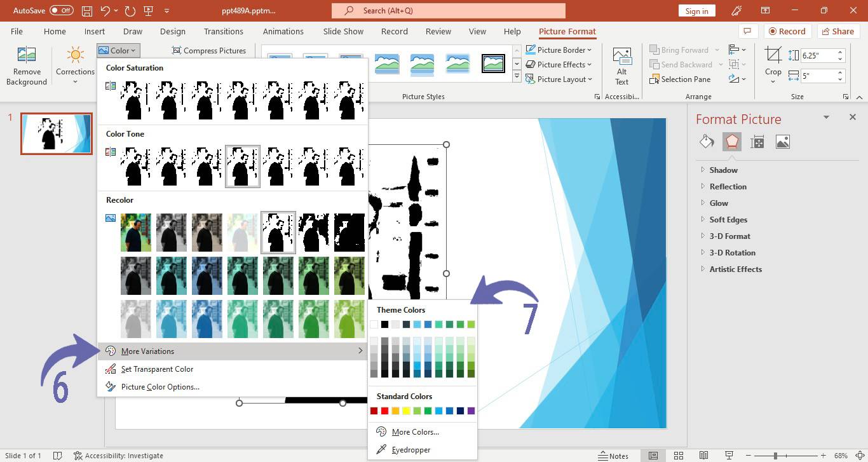Open Picture Effects dropdown
Viewport: 868px width, 462px height.
coord(559,64)
